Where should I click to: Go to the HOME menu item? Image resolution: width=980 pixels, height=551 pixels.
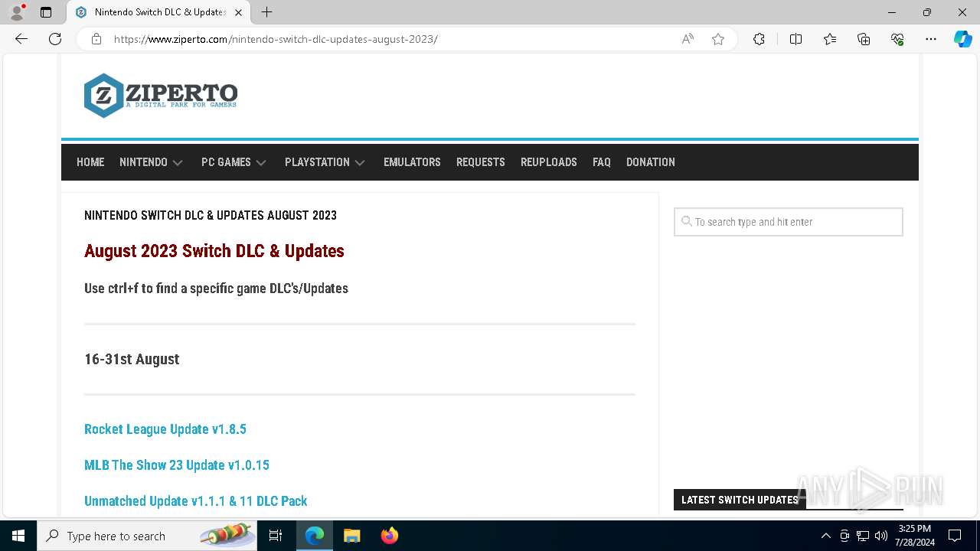click(90, 162)
